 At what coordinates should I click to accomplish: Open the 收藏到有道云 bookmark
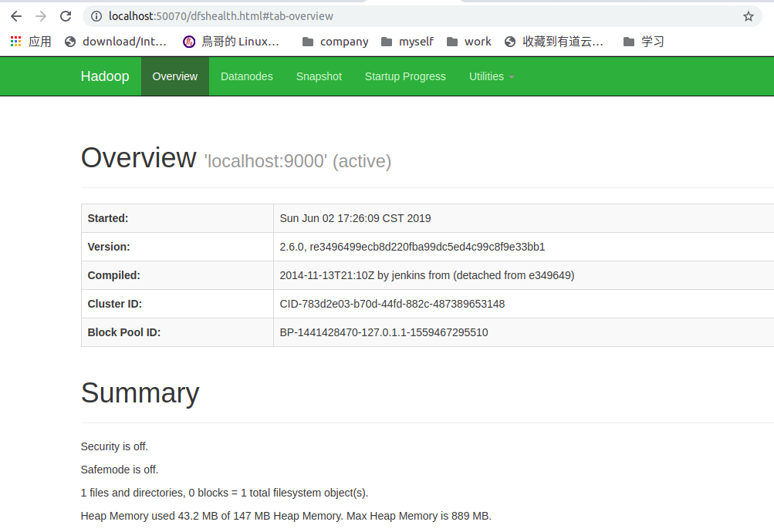pos(554,42)
